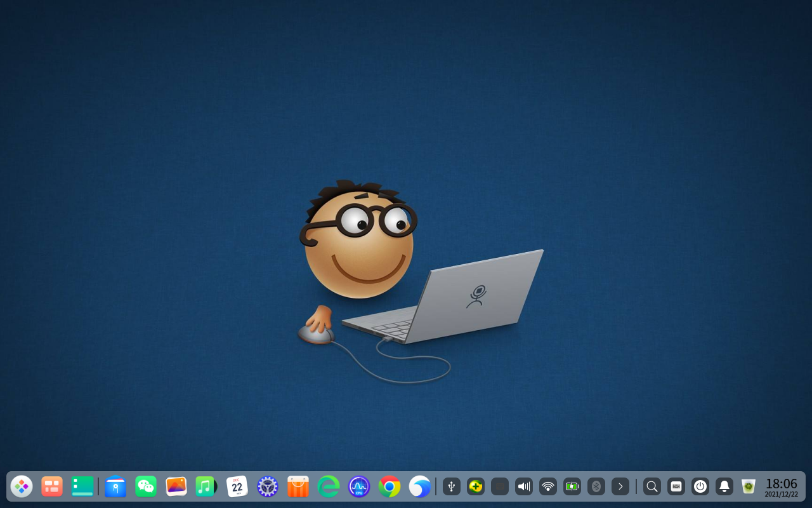Open the Wi-Fi network tray icon
This screenshot has height=508, width=812.
(548, 486)
